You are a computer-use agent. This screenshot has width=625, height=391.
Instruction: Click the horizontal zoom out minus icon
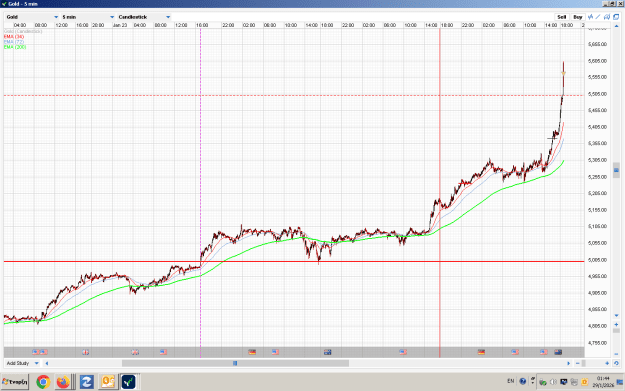(578, 363)
